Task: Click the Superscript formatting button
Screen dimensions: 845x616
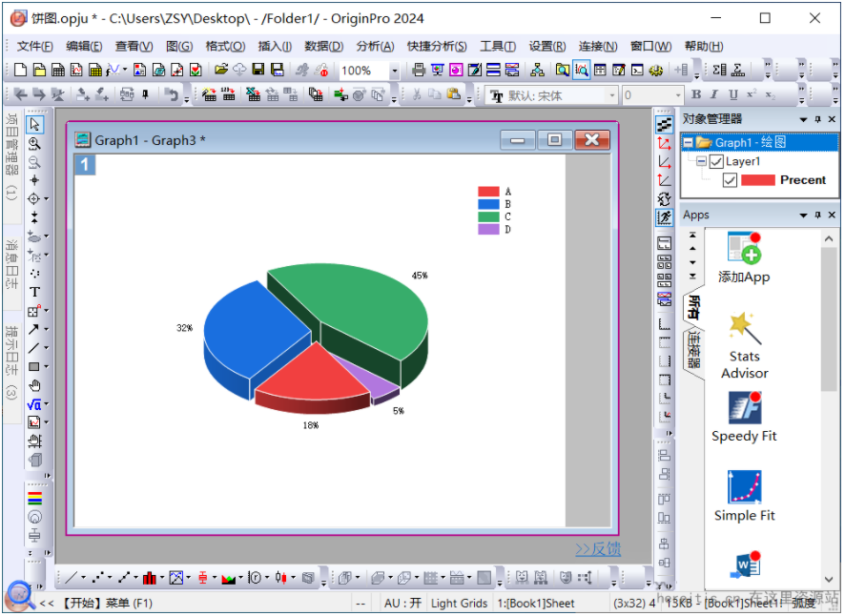Action: click(x=752, y=93)
